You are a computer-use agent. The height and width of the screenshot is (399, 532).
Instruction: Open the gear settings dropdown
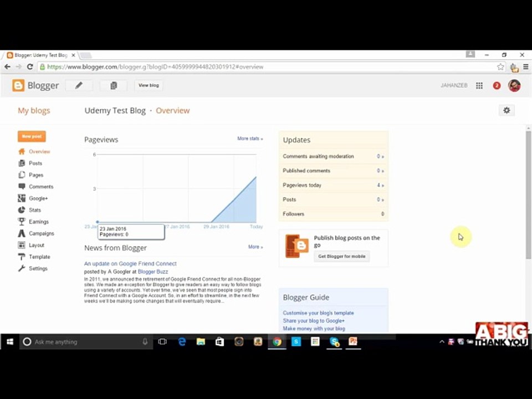[507, 110]
